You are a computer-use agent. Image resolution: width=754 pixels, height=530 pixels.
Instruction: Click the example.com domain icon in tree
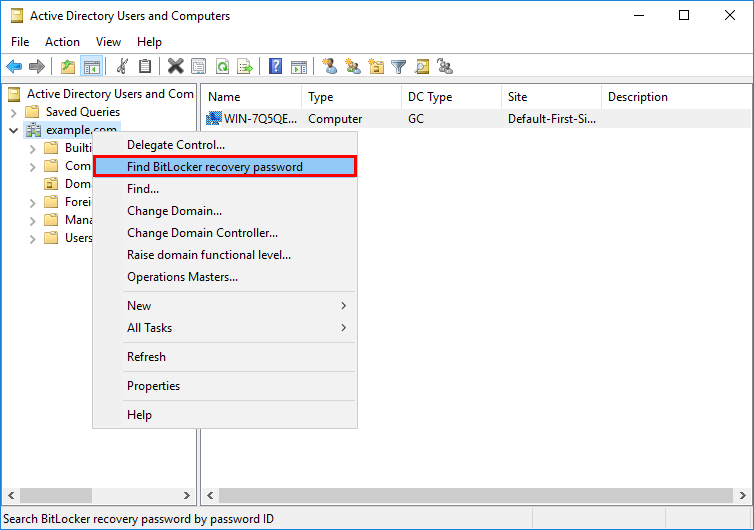pyautogui.click(x=33, y=129)
